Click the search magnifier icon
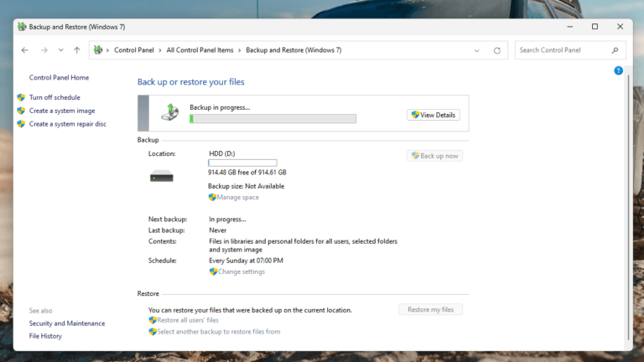Screen dimensions: 644x362 tap(615, 50)
